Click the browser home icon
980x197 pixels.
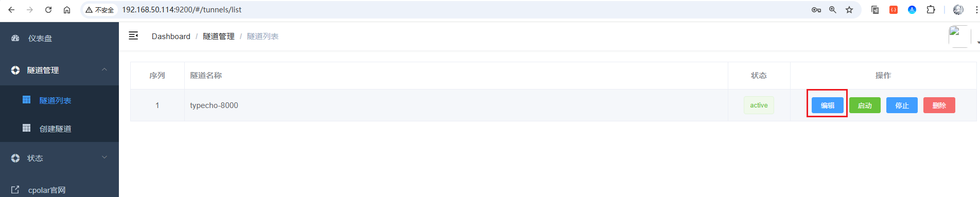[67, 10]
